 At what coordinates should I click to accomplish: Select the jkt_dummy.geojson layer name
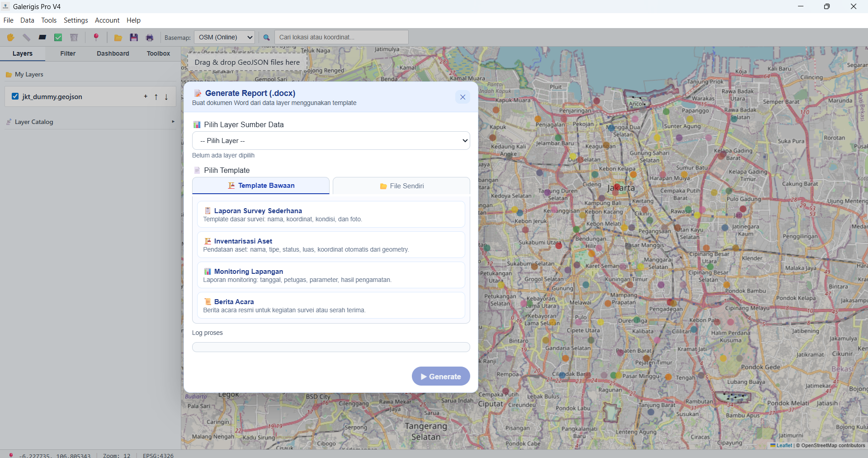click(52, 97)
